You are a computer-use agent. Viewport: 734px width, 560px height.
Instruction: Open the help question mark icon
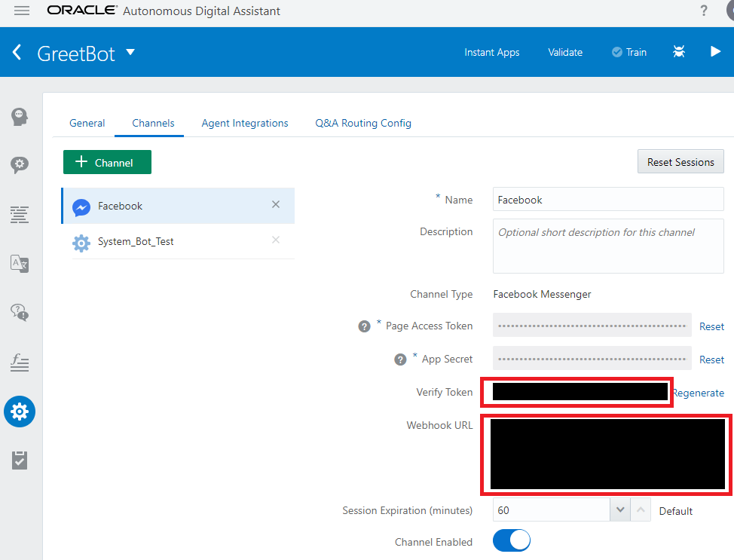[704, 11]
